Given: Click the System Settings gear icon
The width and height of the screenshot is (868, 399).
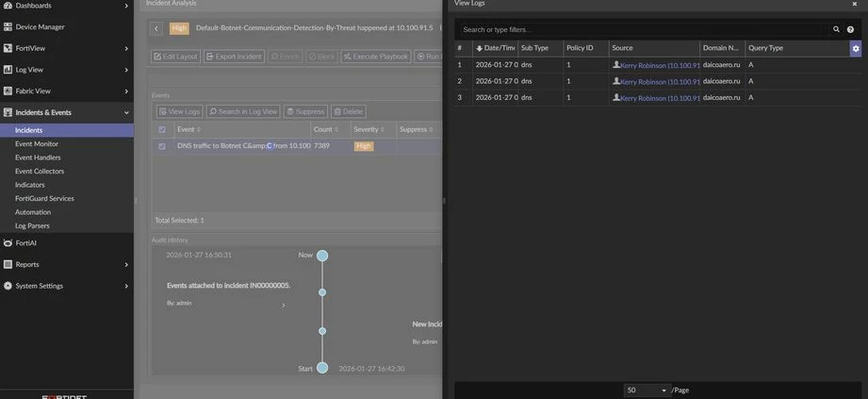Looking at the screenshot, I should click(8, 286).
